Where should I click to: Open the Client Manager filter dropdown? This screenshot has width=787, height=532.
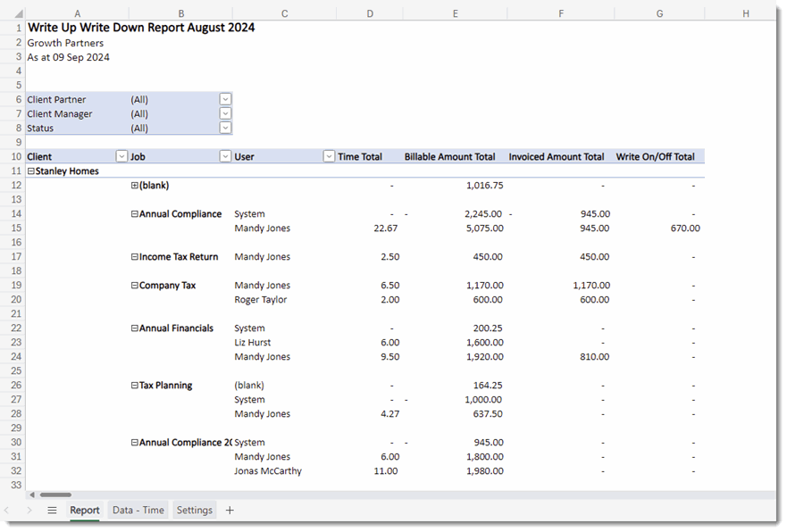click(x=225, y=113)
